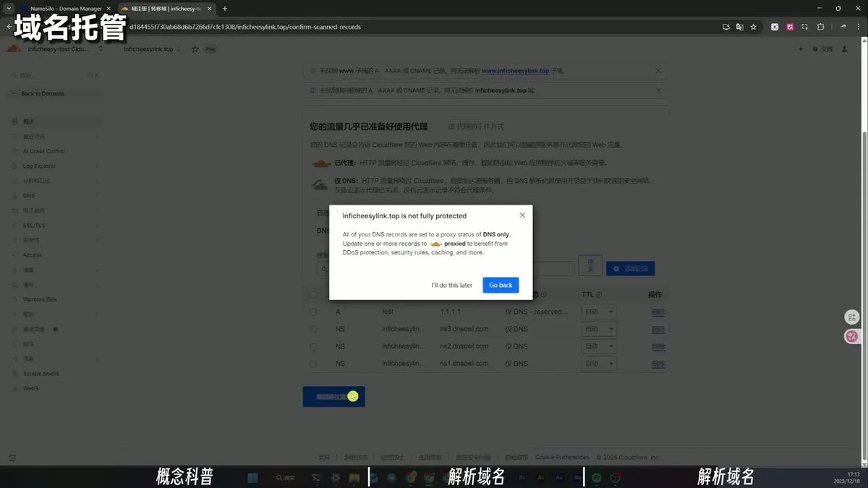Open Cookie Preferences in the page footer
The image size is (868, 488).
pyautogui.click(x=563, y=457)
